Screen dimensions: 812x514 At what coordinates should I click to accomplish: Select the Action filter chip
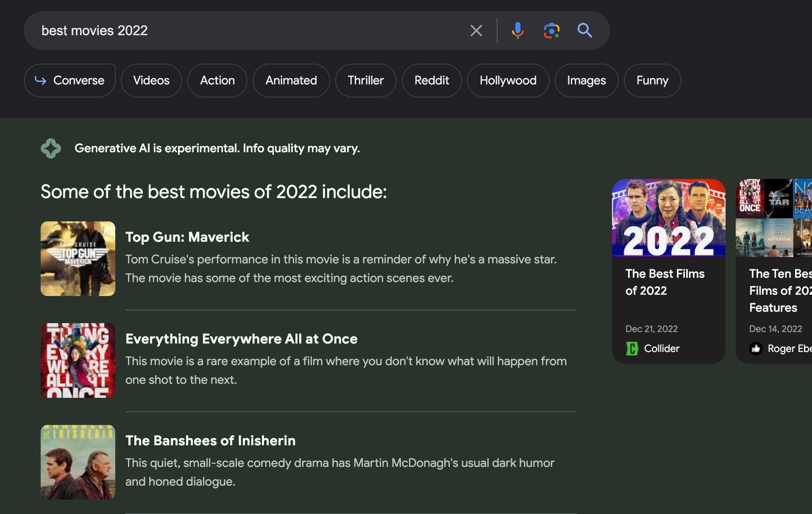pyautogui.click(x=217, y=80)
